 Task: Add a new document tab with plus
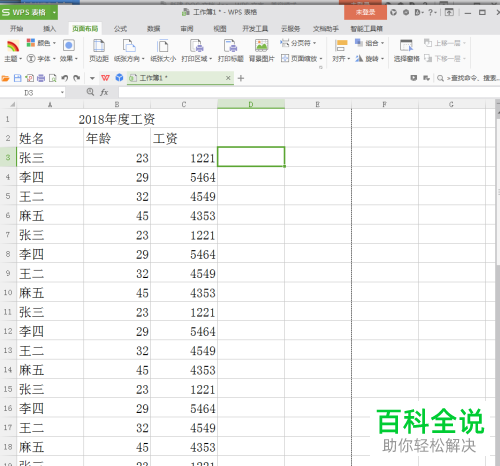click(241, 78)
